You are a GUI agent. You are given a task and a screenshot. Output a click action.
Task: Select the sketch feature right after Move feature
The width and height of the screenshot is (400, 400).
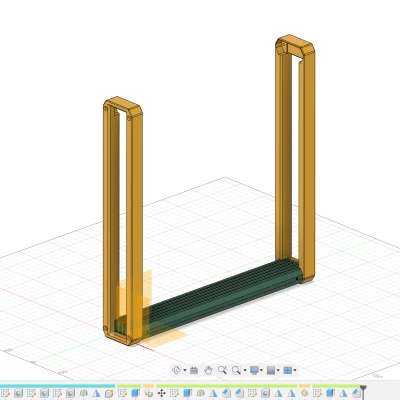tap(174, 394)
